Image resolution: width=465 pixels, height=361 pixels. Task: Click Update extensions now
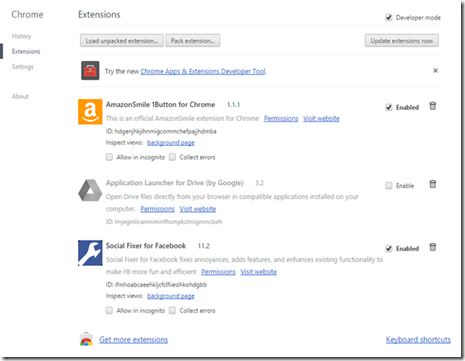(x=402, y=41)
